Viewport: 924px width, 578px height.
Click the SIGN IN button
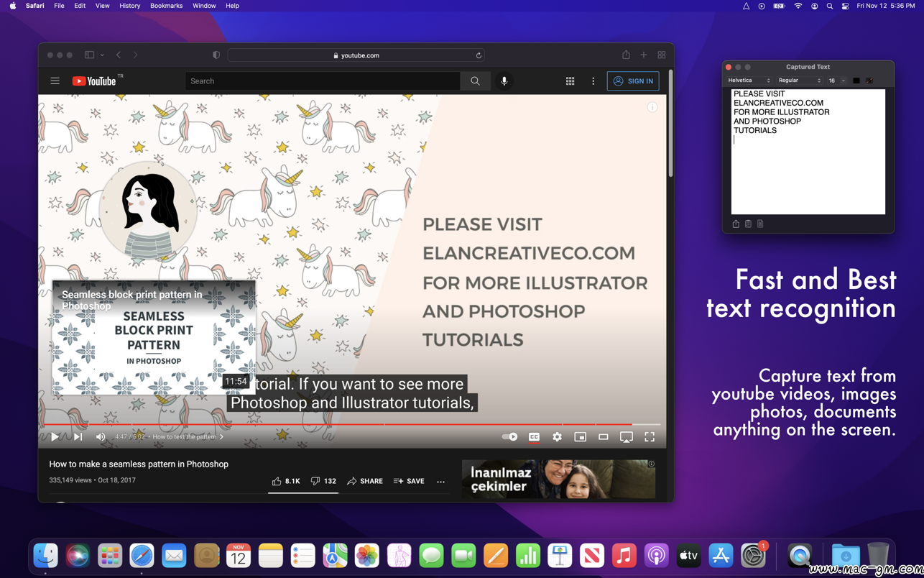[633, 81]
